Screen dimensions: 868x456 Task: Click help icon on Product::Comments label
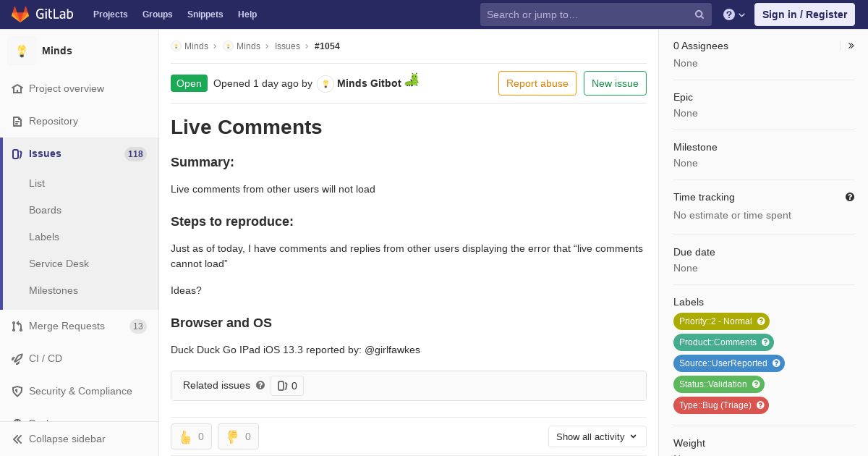(x=765, y=342)
